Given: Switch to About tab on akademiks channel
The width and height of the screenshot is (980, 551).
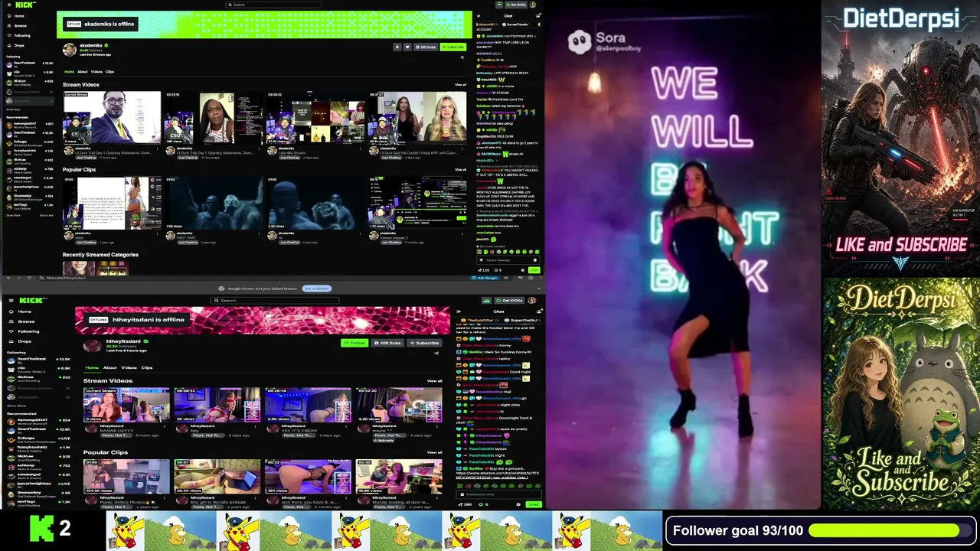Looking at the screenshot, I should tap(83, 72).
